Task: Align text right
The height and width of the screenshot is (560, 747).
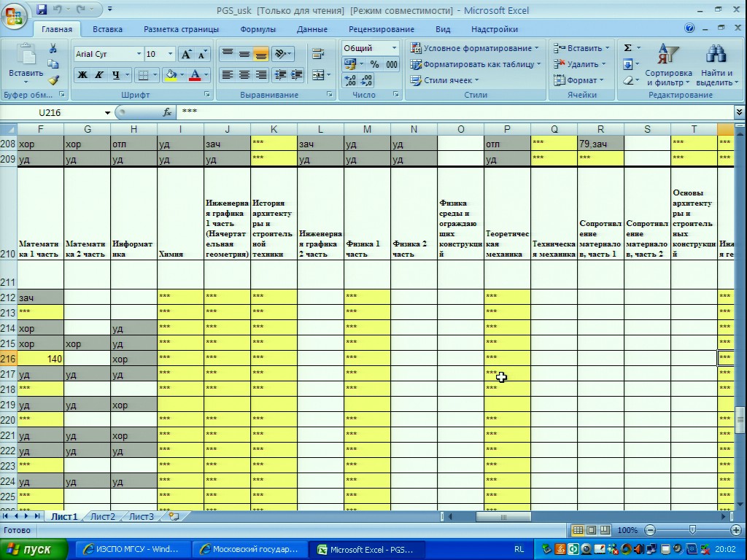Action: pos(260,75)
